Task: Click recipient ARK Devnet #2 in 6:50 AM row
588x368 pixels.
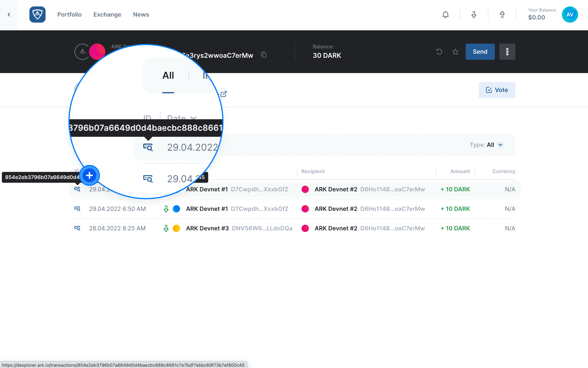Action: pos(370,209)
